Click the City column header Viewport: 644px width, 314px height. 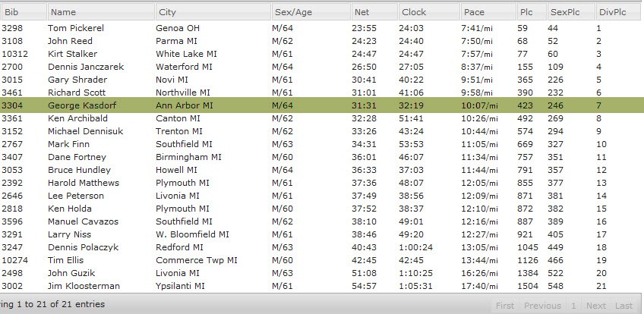(213, 12)
